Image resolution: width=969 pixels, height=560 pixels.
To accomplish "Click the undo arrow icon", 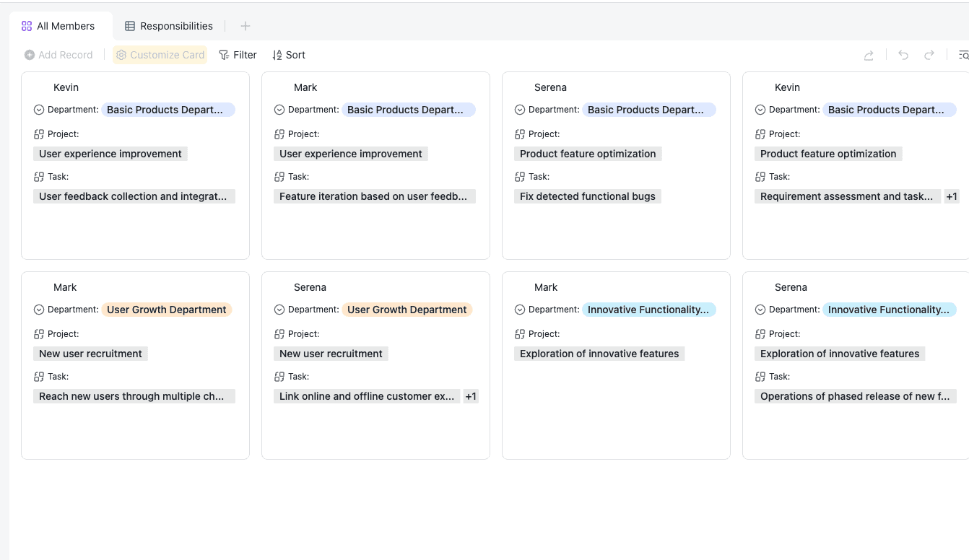I will coord(903,55).
